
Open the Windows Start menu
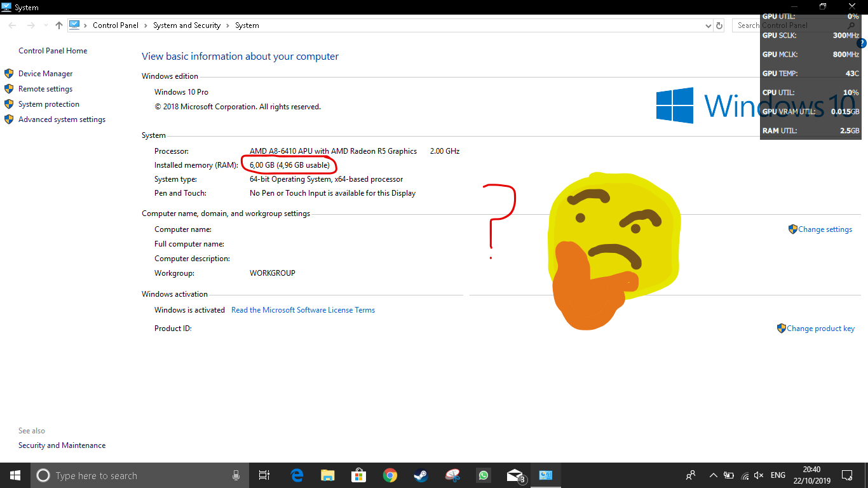(x=15, y=475)
